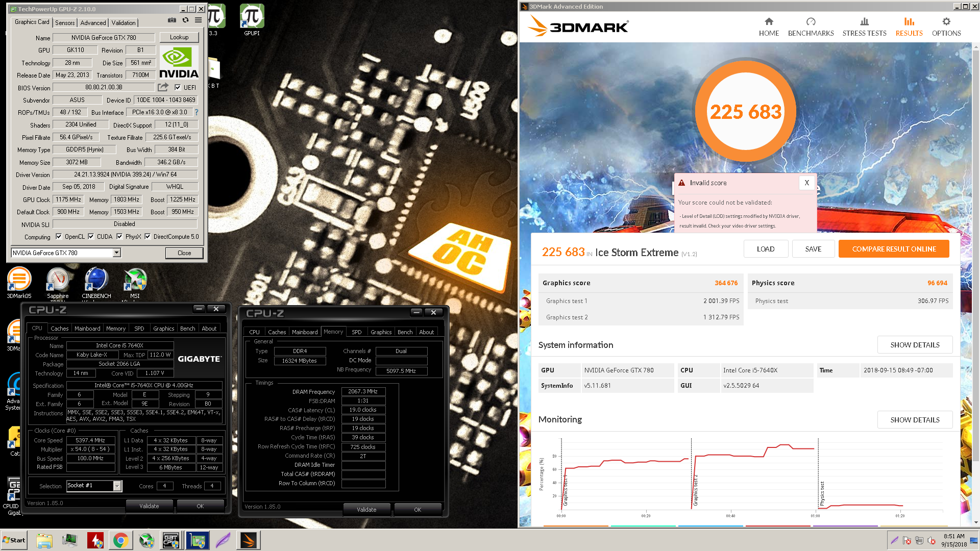
Task: Open 3DMark BENCHMARKS section
Action: pos(811,27)
